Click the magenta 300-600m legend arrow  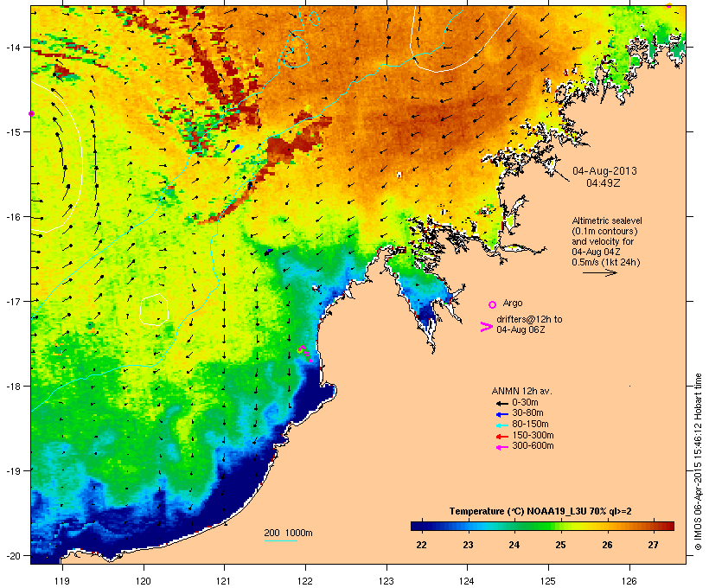(x=501, y=447)
